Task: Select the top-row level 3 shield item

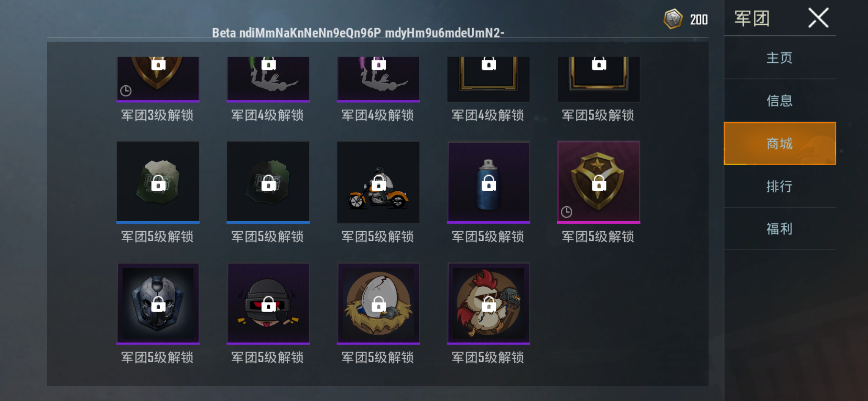Action: pos(158,79)
